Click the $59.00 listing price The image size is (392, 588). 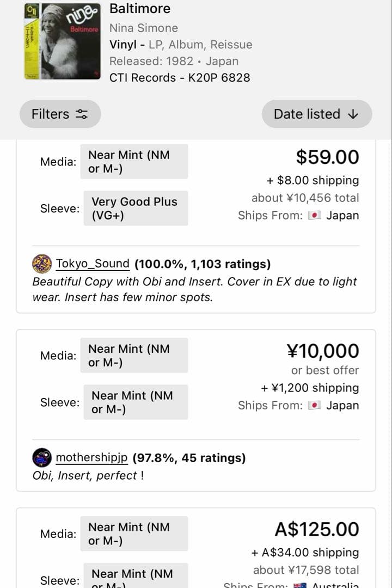click(x=327, y=157)
